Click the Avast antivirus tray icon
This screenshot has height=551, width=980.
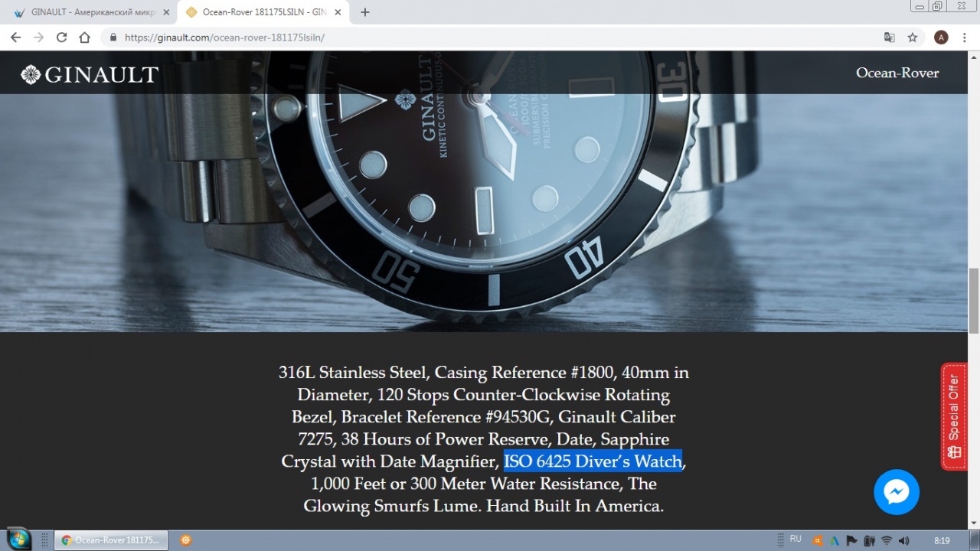818,540
